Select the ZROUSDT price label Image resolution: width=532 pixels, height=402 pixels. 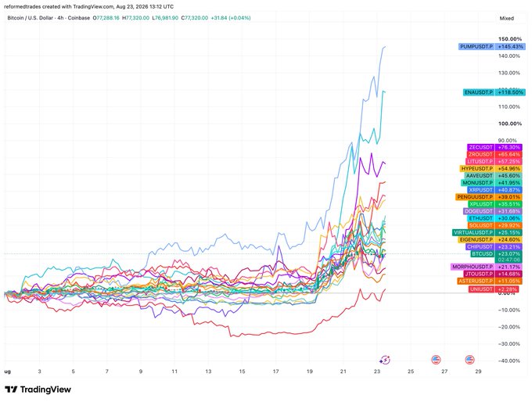(480, 155)
